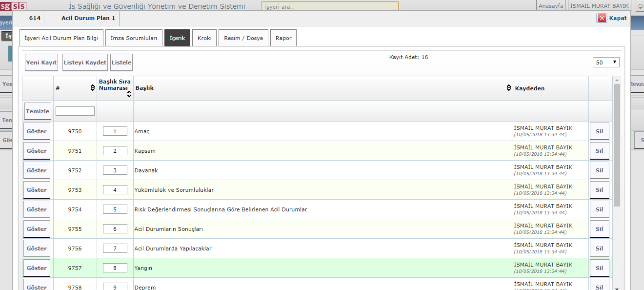
Task: Click the order number field for Dayanak
Action: click(x=115, y=170)
